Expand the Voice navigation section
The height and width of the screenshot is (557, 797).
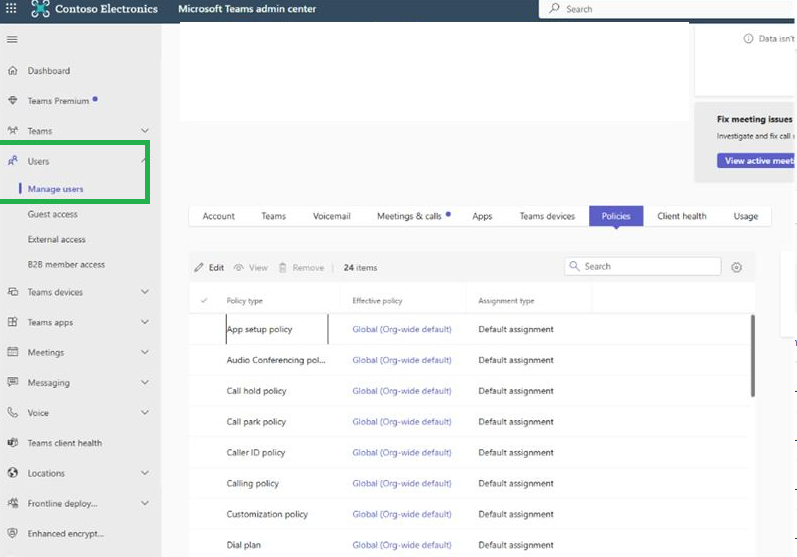145,412
